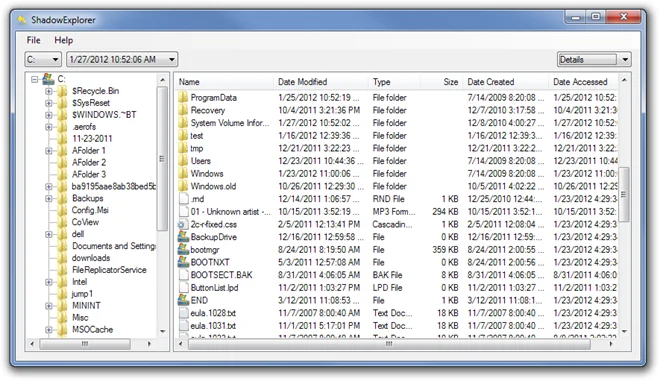Click the ProgramData folder icon
Image resolution: width=660 pixels, height=381 pixels.
click(183, 98)
